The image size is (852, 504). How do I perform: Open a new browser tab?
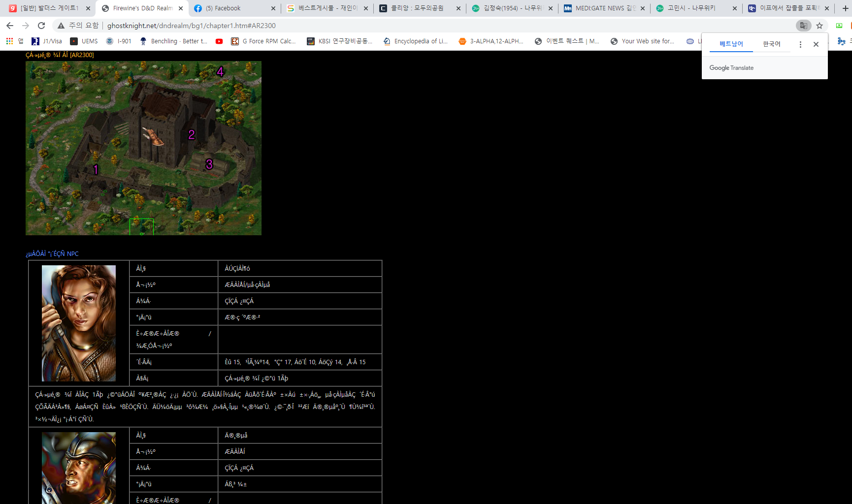tap(845, 8)
